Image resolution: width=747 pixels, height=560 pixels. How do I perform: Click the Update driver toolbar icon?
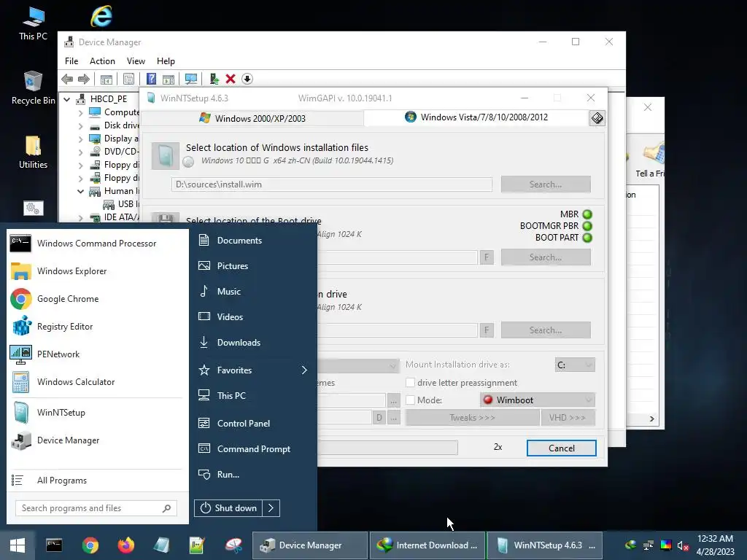point(214,79)
